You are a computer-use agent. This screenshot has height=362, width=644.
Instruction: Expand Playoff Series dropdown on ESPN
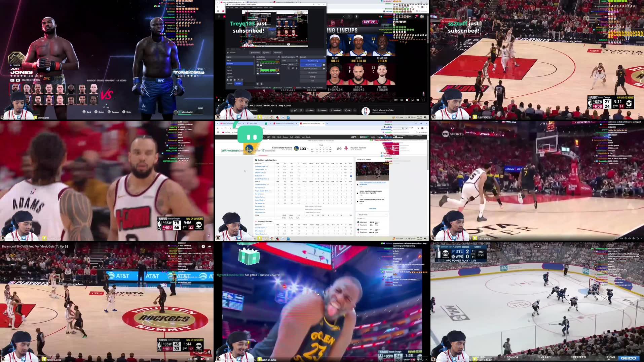372,215
